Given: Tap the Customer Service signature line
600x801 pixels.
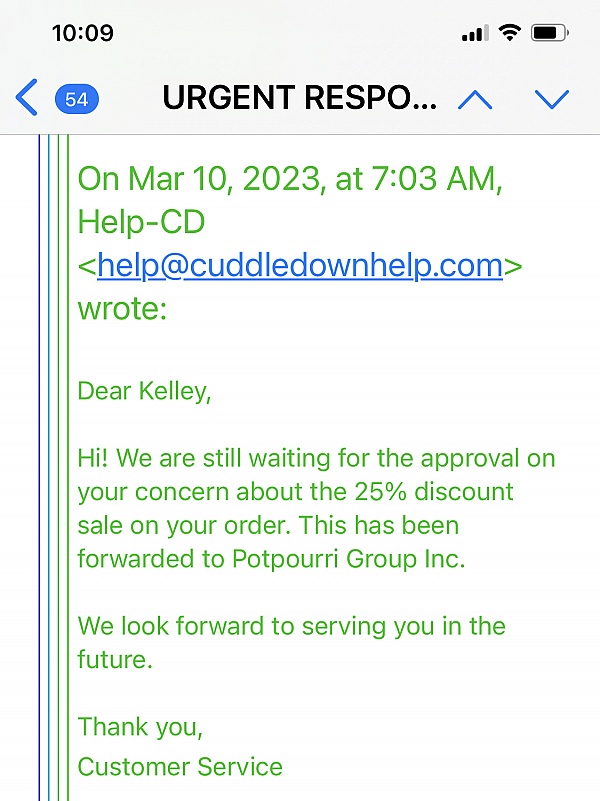Looking at the screenshot, I should pos(180,767).
